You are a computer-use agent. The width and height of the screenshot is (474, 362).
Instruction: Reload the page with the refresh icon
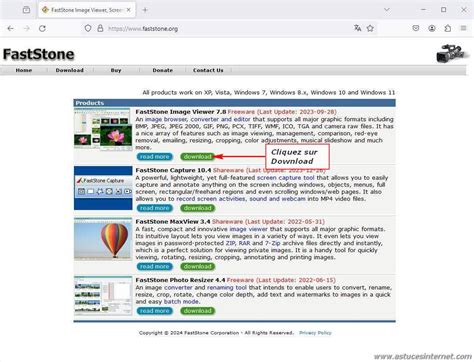click(42, 29)
